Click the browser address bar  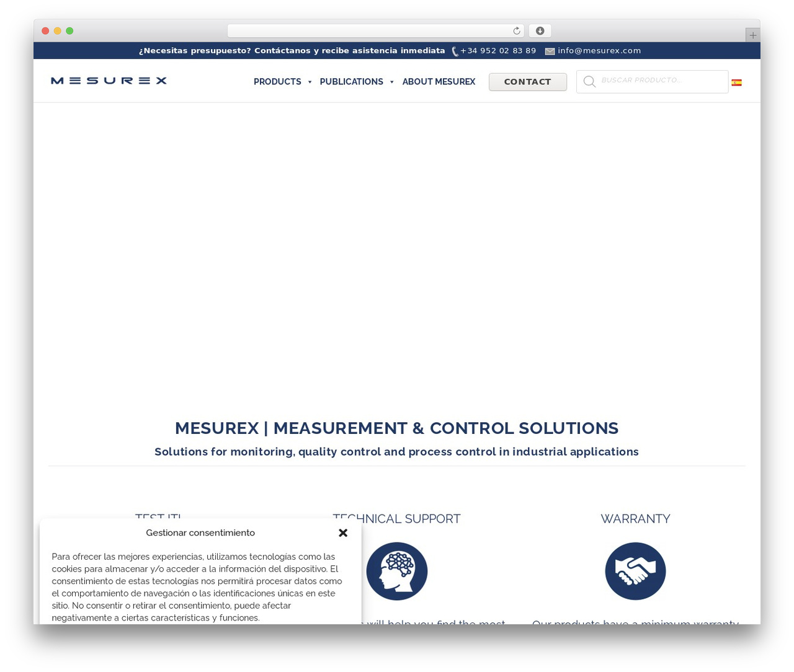click(376, 31)
